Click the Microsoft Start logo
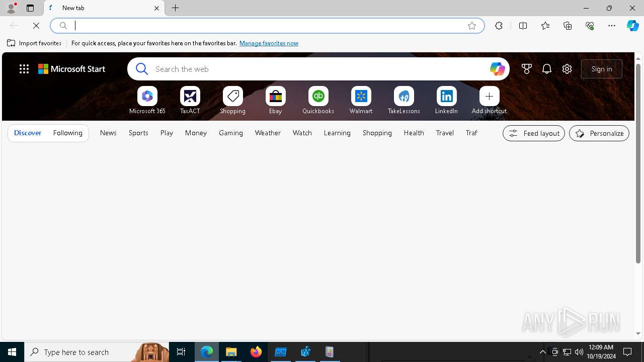This screenshot has height=362, width=644. pos(72,69)
